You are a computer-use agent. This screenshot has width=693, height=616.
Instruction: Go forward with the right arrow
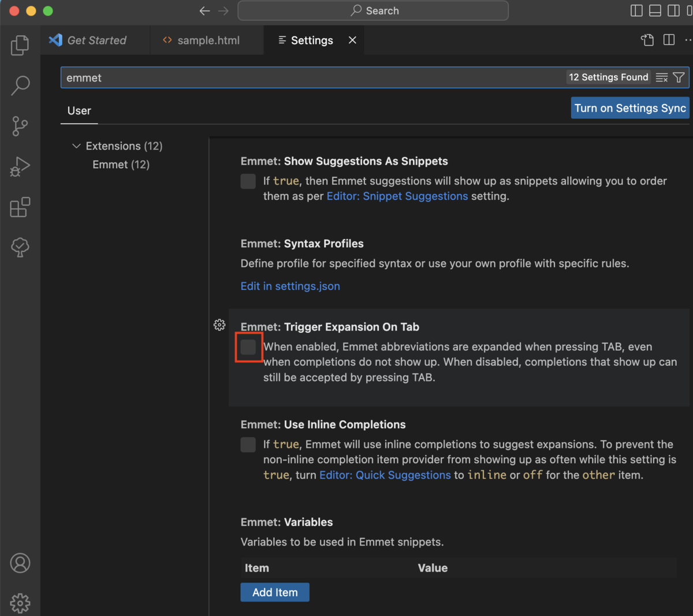223,10
